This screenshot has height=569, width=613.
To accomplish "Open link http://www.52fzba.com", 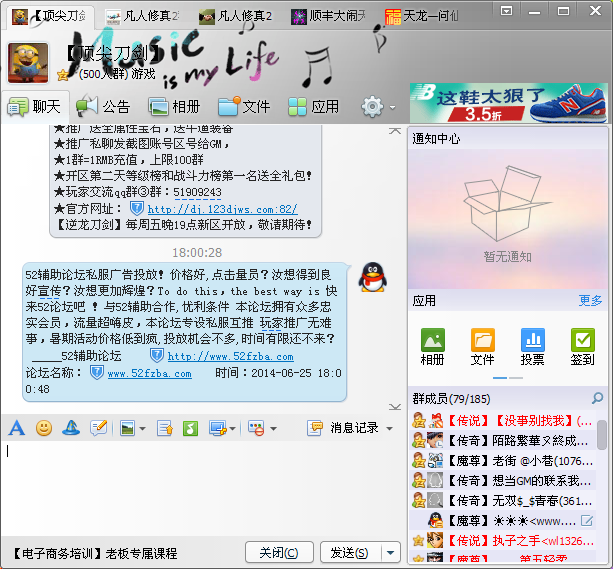I will tap(231, 357).
